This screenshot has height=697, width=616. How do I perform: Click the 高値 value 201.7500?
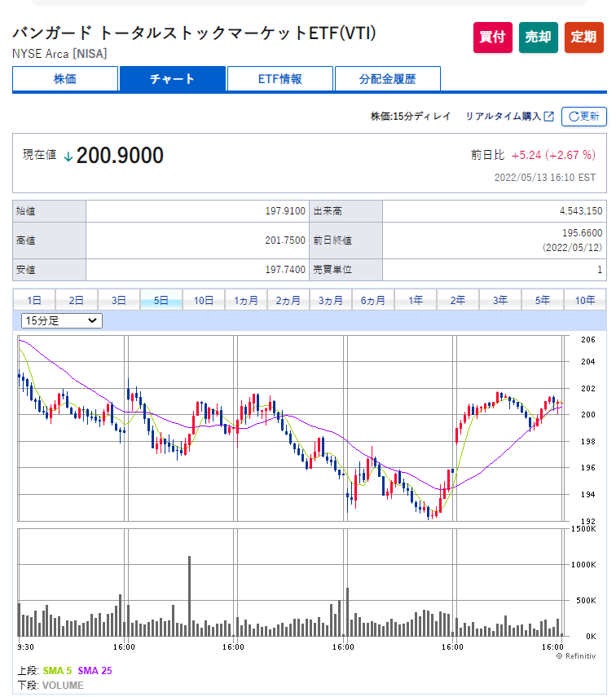285,240
